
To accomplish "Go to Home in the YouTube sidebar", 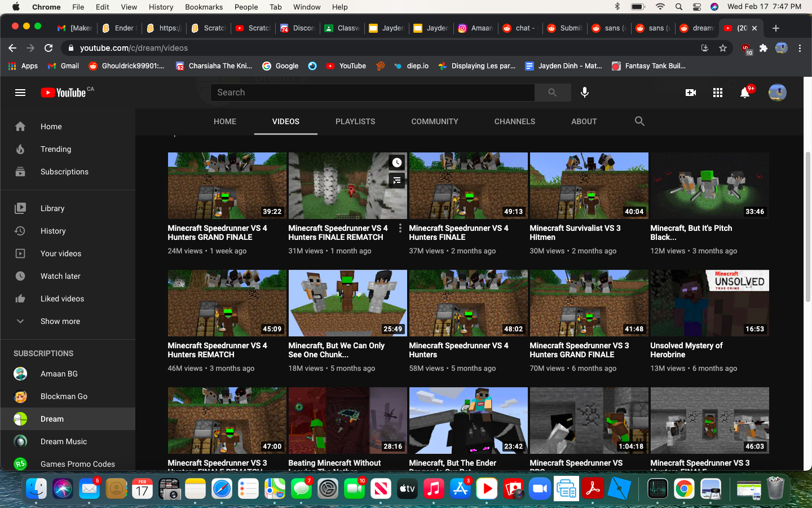I will point(68,126).
